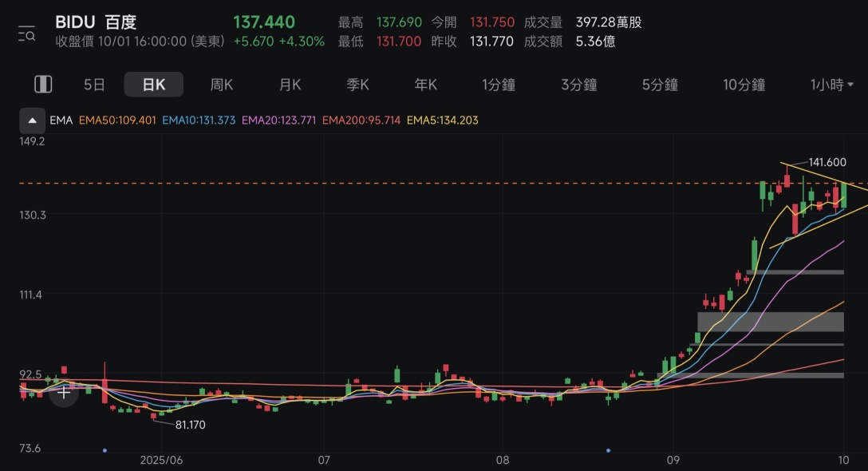
Task: Click the crosshair marker on the chart
Action: [63, 393]
